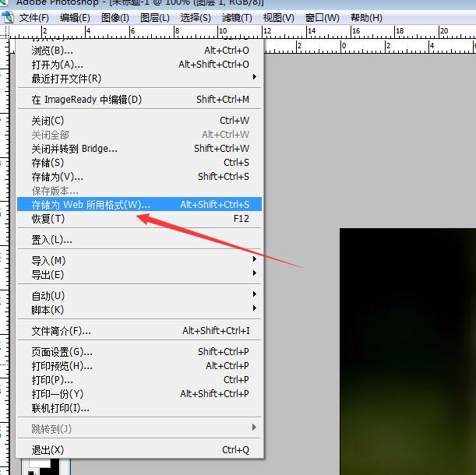Click the Photoshop document icon beside 文件 menu
476x475 pixels.
7,17
